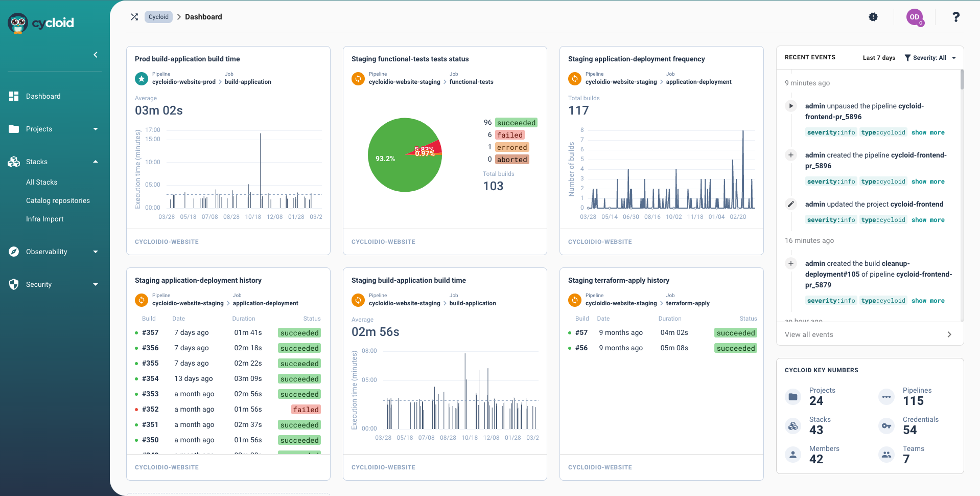Open the Severity: All filter dropdown

coord(930,57)
